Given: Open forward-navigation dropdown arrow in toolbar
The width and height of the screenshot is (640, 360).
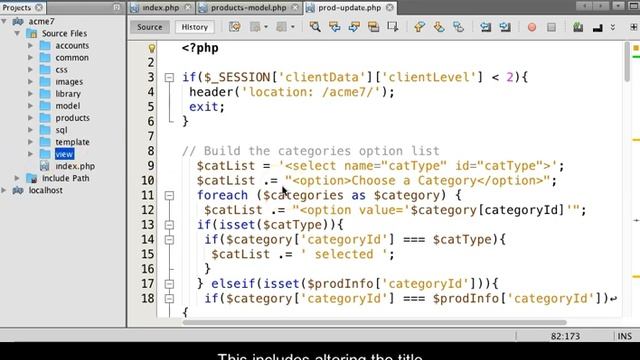Looking at the screenshot, I should point(293,27).
